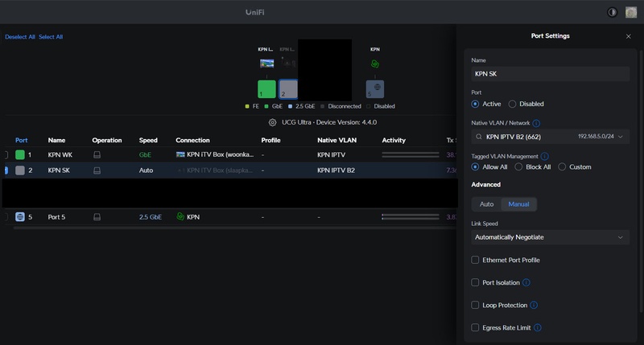Screen dimensions: 644x345
Task: Click the activity bar in KPN WK row
Action: tap(411, 154)
